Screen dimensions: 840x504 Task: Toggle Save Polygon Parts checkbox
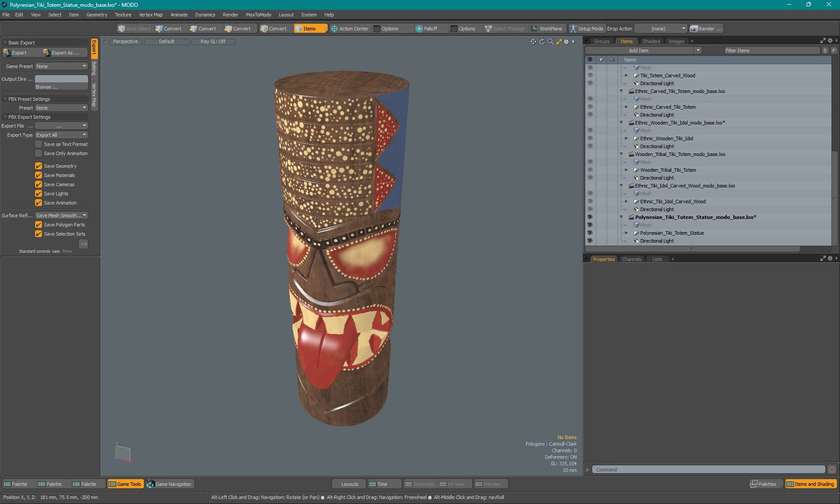pyautogui.click(x=38, y=224)
